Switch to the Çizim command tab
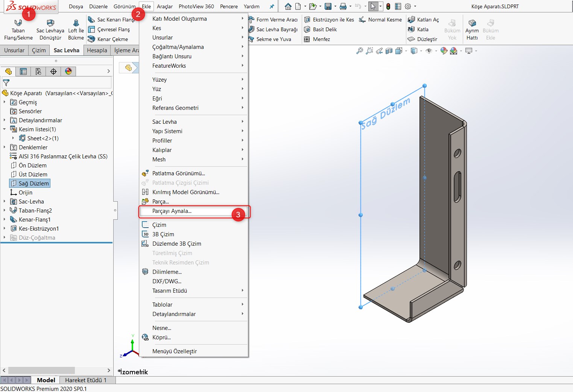 [39, 50]
